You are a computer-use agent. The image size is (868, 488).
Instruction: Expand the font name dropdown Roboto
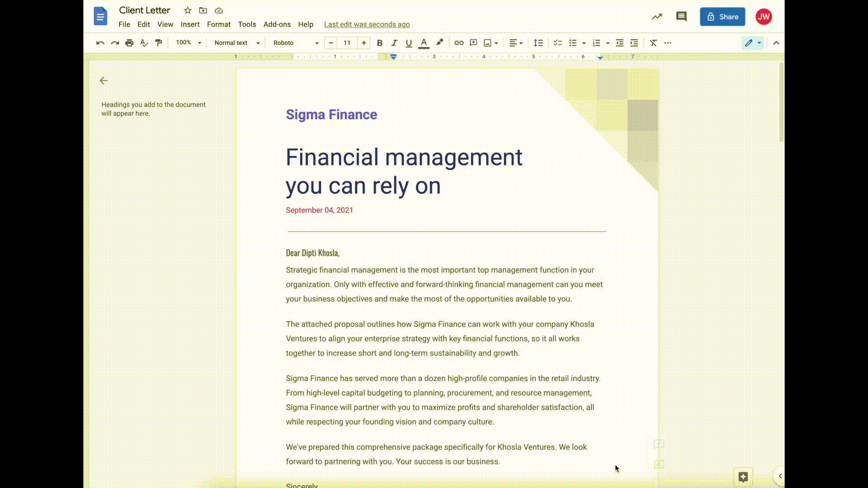point(316,42)
